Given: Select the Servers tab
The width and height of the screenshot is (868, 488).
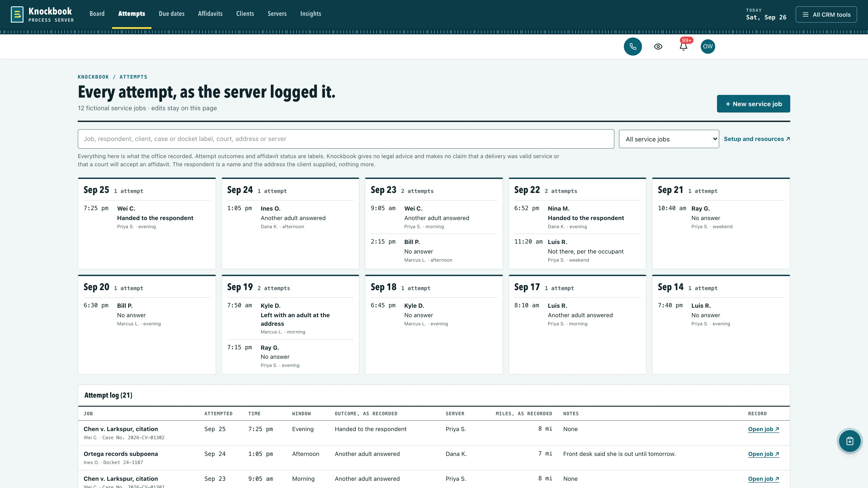Looking at the screenshot, I should click(x=277, y=14).
